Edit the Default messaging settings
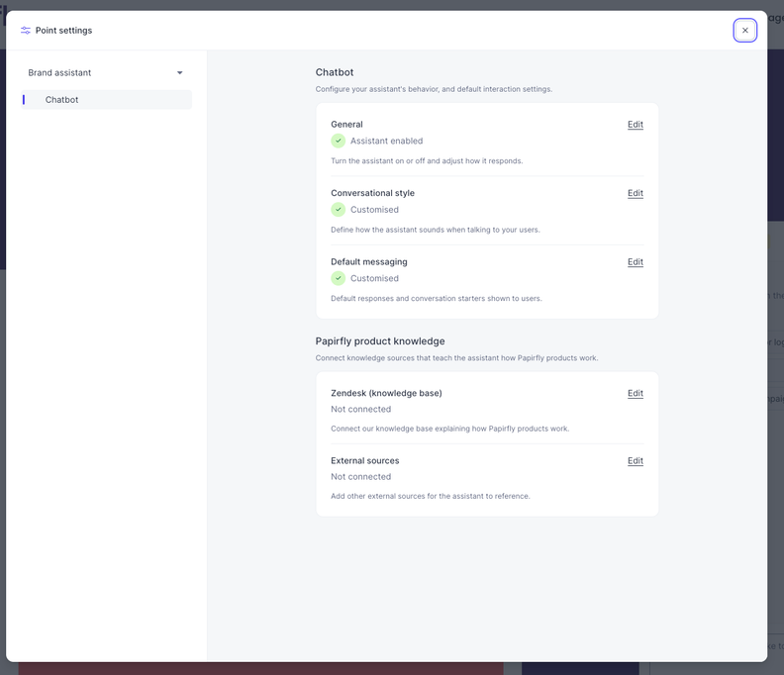This screenshot has height=675, width=784. pyautogui.click(x=635, y=262)
